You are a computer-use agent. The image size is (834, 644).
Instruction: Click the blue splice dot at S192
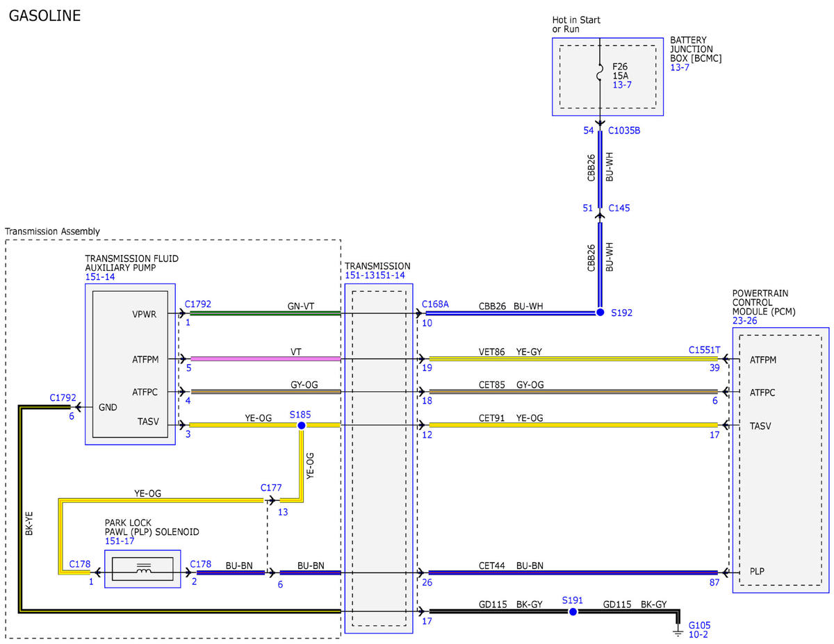pos(600,313)
